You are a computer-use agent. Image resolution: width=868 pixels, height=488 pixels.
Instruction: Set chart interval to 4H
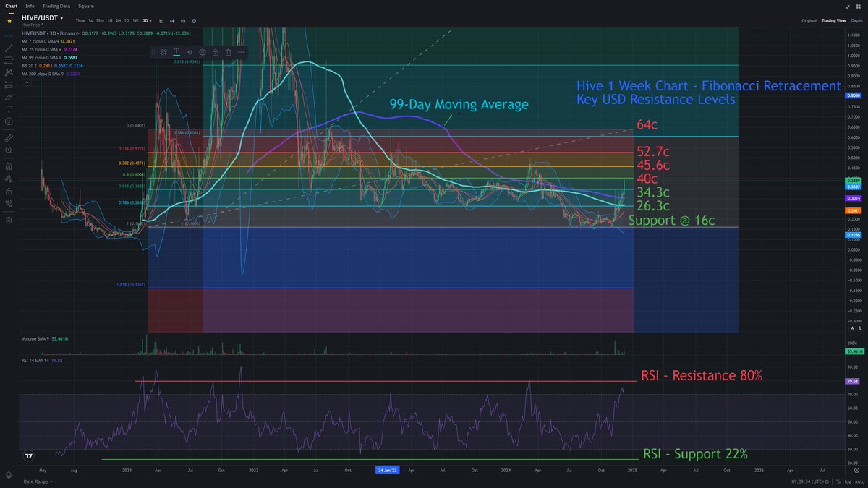pos(118,21)
